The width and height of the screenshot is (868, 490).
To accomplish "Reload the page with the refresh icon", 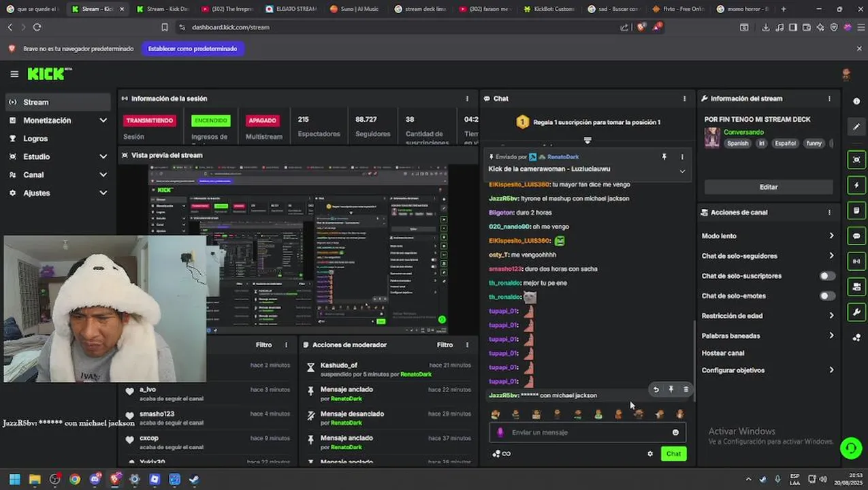I will (37, 27).
